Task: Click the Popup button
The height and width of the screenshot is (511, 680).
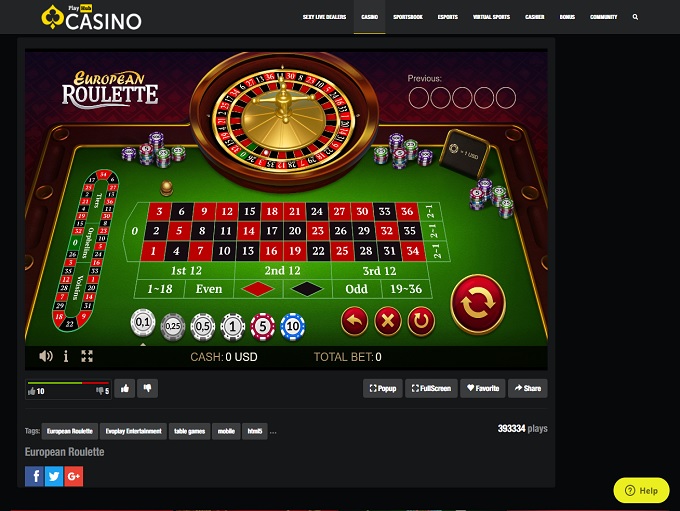Action: (x=382, y=388)
